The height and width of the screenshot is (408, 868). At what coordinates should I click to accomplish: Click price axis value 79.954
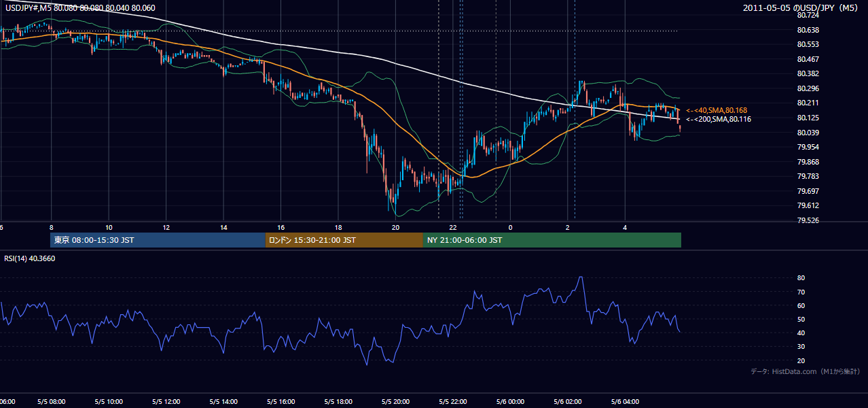(x=807, y=147)
